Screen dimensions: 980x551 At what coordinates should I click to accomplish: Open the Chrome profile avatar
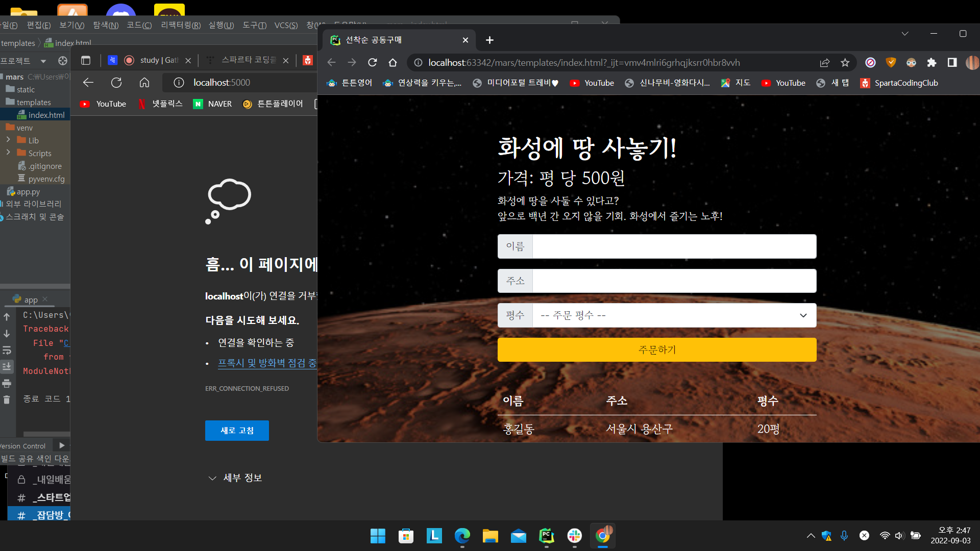pos(972,62)
